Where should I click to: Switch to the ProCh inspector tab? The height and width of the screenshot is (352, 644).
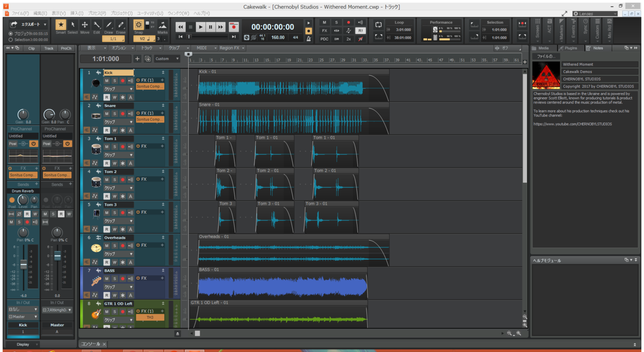66,48
